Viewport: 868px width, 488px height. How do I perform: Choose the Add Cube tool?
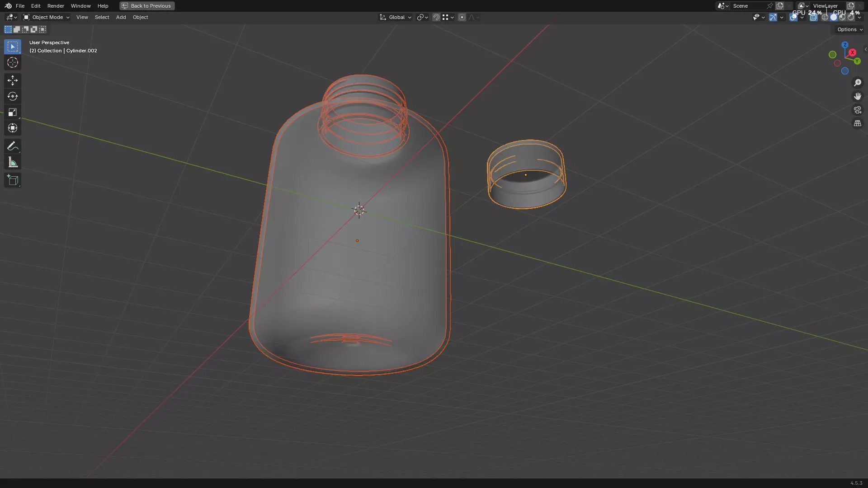tap(13, 180)
